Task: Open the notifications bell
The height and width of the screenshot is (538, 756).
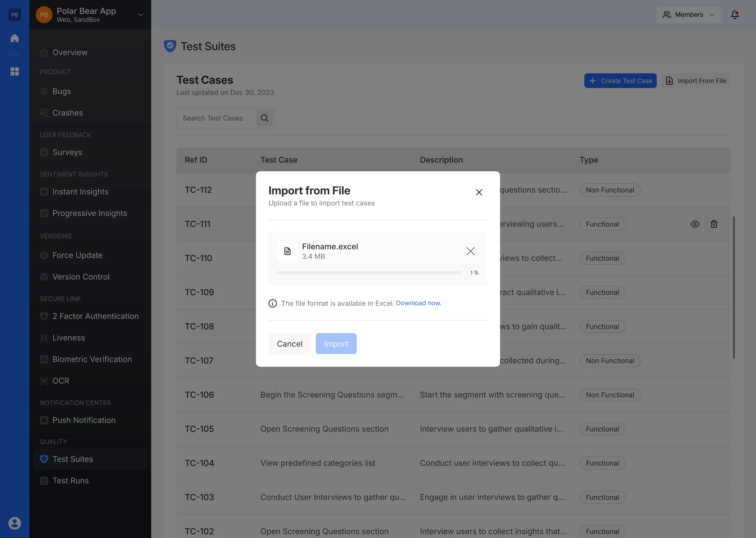Action: (735, 15)
